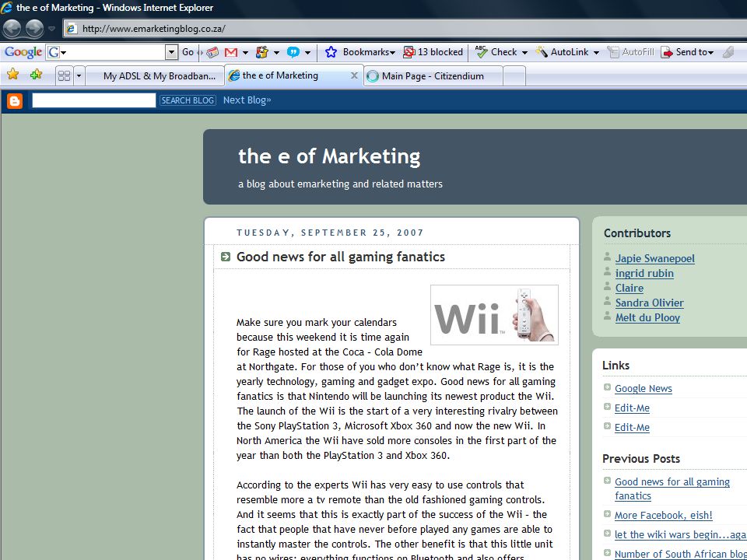Click the Go button on Google toolbar
This screenshot has height=560, width=747.
pyautogui.click(x=188, y=52)
